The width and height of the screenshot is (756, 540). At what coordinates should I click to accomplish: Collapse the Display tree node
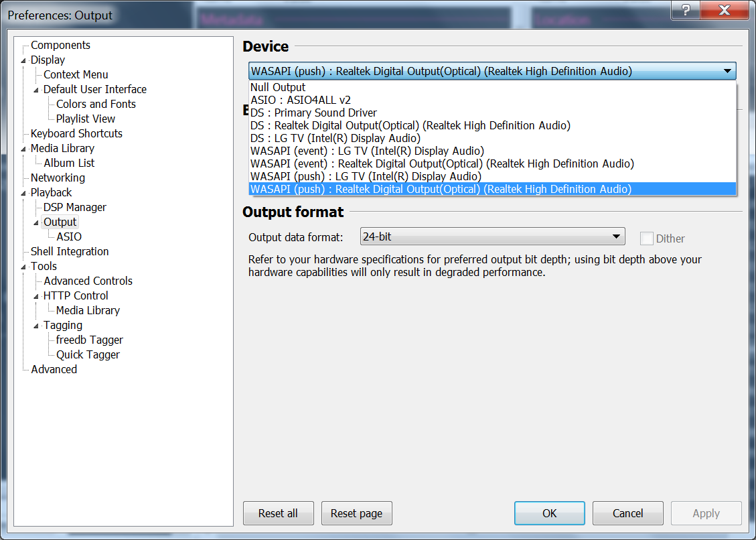pos(24,60)
